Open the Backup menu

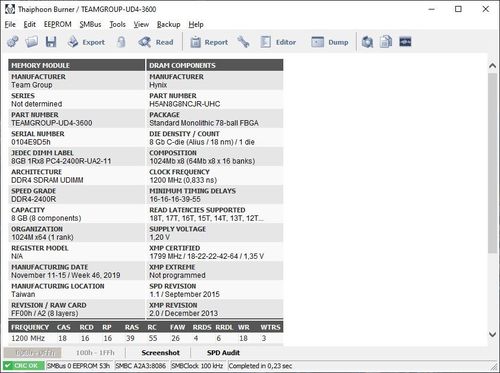pos(168,24)
